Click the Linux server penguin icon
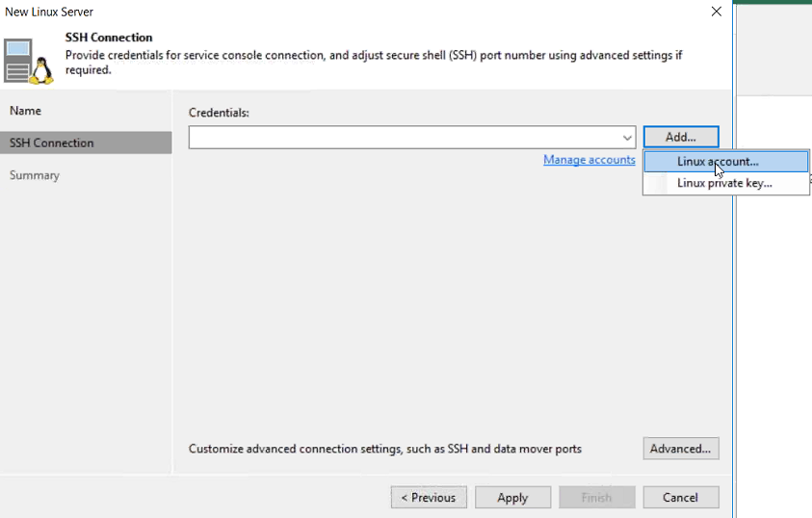This screenshot has height=518, width=812. (29, 61)
